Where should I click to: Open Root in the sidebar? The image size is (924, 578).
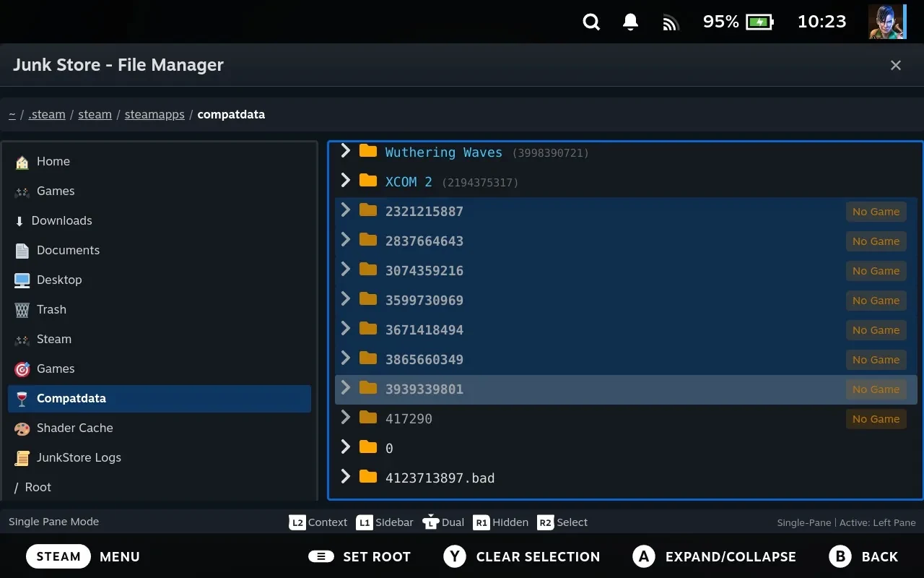(160, 488)
